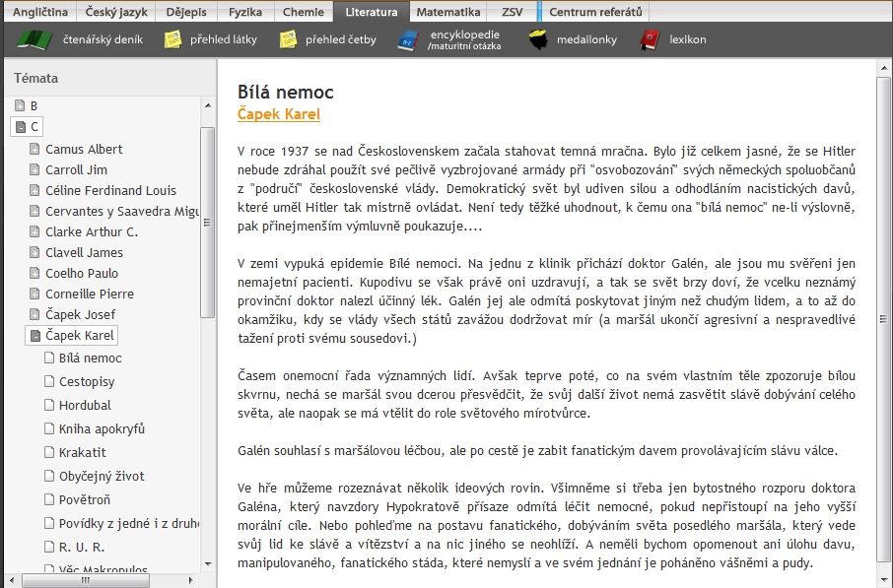Select Povětroň in the topics tree
893x588 pixels.
tap(85, 499)
